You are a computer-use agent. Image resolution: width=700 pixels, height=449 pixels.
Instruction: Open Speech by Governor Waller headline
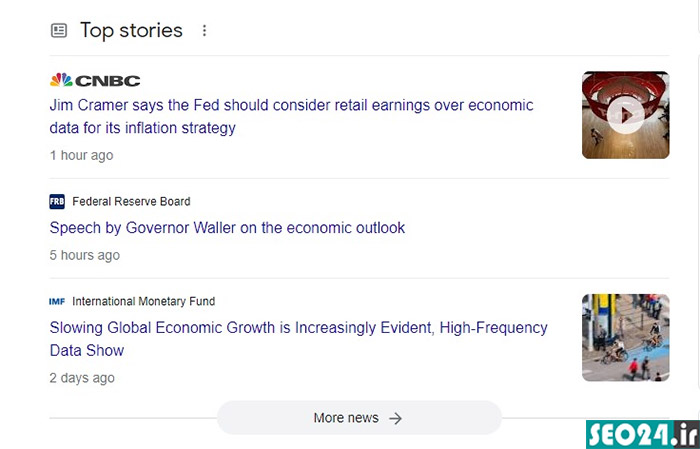227,228
